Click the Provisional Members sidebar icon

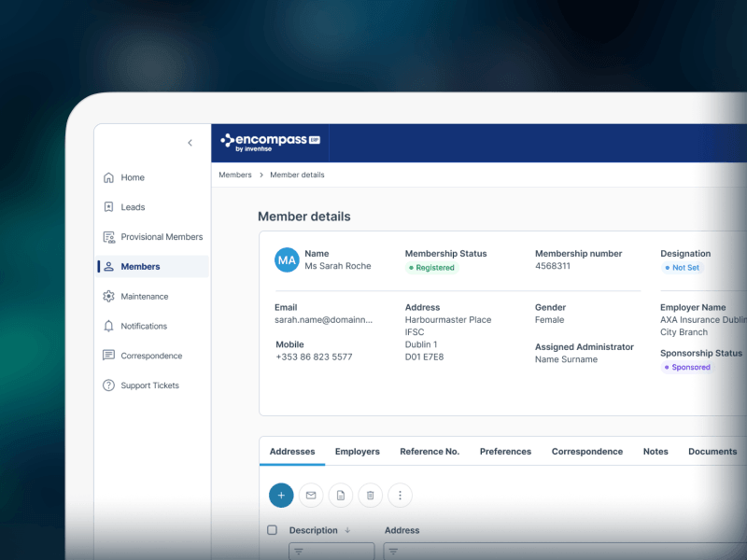pyautogui.click(x=108, y=237)
